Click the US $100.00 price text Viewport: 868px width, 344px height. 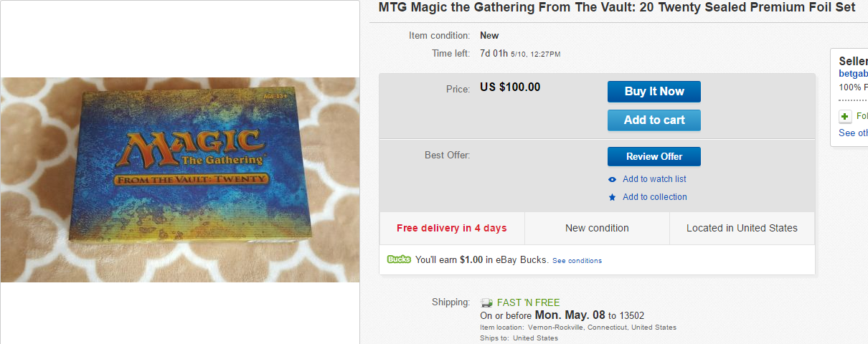(x=510, y=87)
